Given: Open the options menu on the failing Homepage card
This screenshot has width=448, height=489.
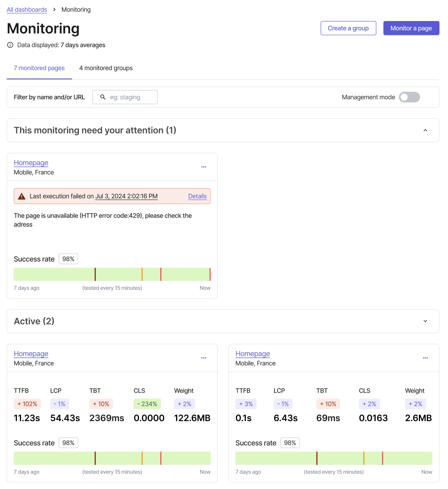Looking at the screenshot, I should click(x=203, y=167).
